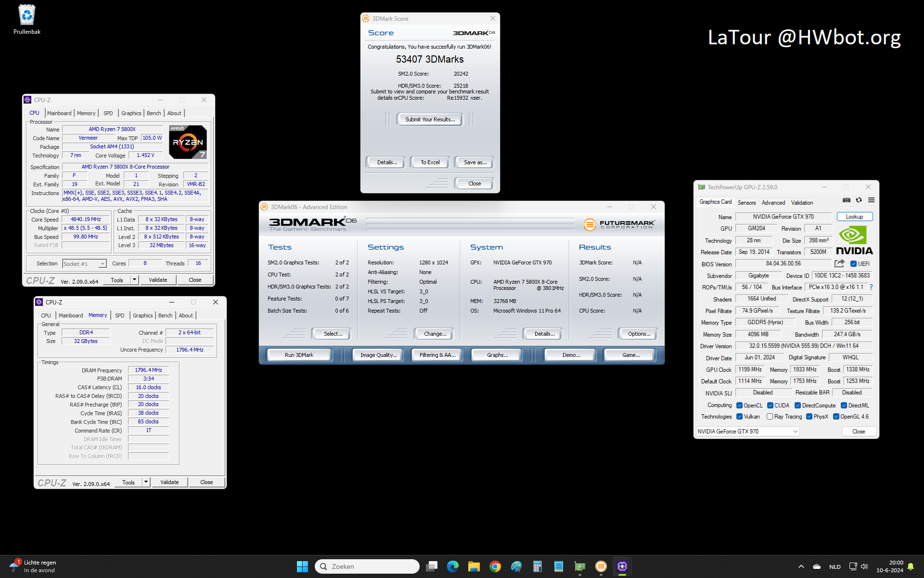Open Task View on the taskbar

[432, 566]
